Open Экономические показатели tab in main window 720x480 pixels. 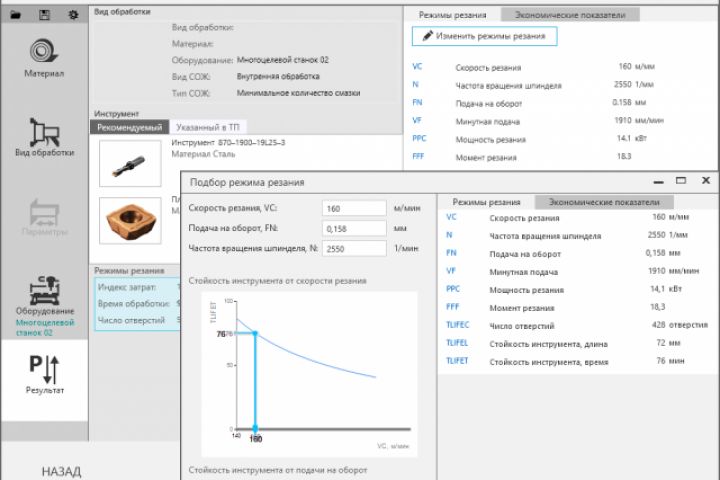click(570, 15)
